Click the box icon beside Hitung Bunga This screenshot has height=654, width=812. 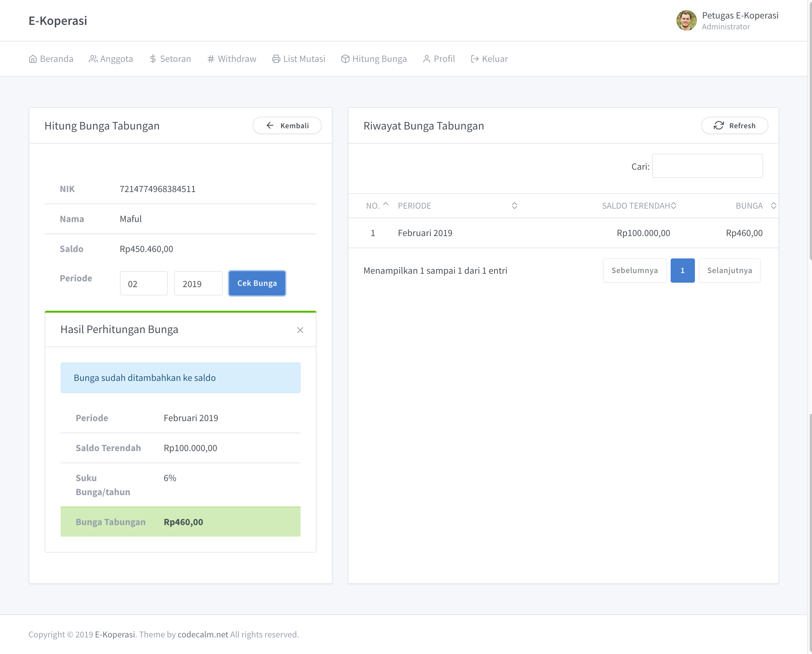[x=345, y=59]
